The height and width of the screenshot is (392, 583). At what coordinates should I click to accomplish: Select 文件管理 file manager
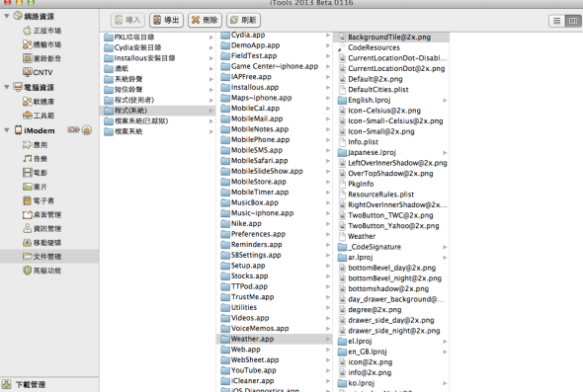(49, 257)
